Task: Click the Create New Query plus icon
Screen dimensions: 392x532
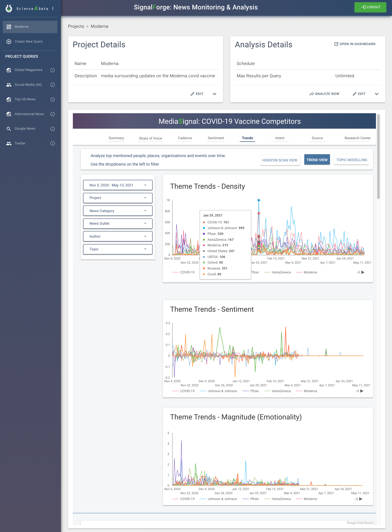Action: click(x=9, y=41)
